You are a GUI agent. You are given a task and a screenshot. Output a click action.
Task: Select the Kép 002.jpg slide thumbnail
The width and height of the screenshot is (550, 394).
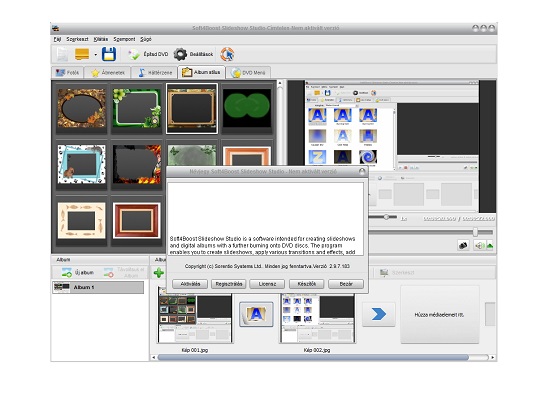pyautogui.click(x=317, y=318)
